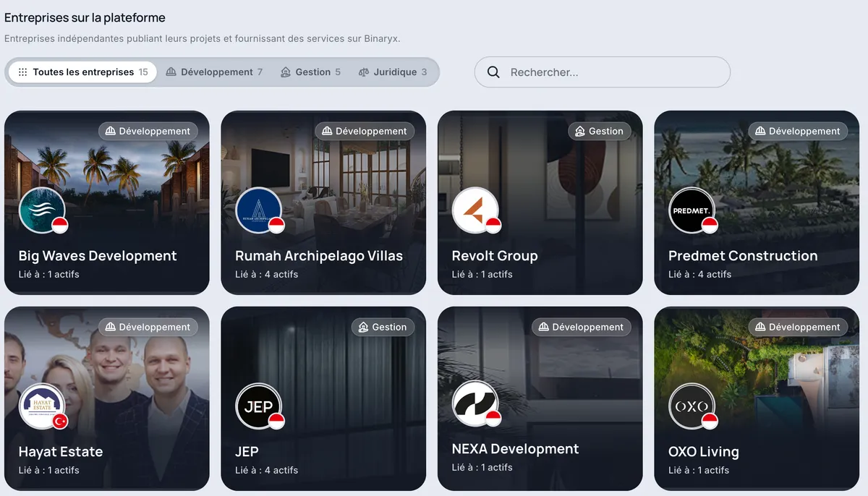The image size is (868, 496).
Task: Click 'Lié à : 4 actifs' under JEP
Action: coord(266,471)
